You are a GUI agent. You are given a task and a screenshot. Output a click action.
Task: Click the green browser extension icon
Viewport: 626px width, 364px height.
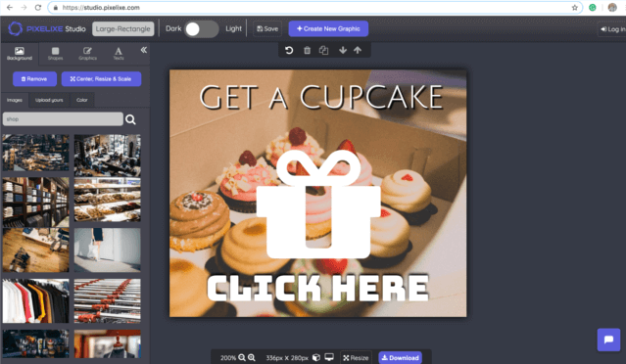click(x=593, y=7)
